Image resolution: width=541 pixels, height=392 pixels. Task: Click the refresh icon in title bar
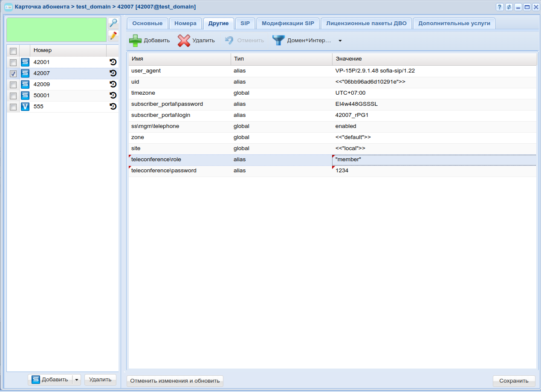click(x=509, y=7)
